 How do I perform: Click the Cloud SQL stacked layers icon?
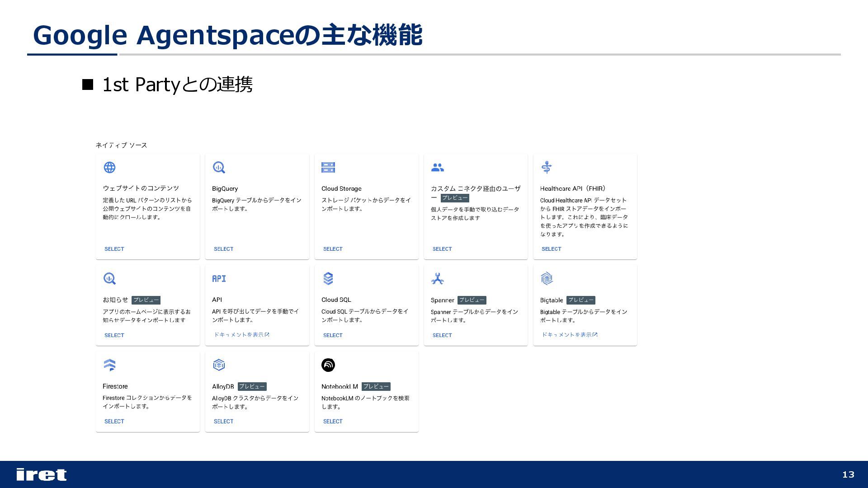point(328,278)
